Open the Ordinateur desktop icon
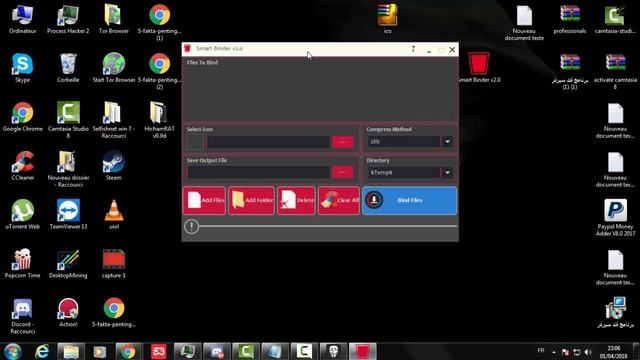640x360 pixels. click(22, 19)
